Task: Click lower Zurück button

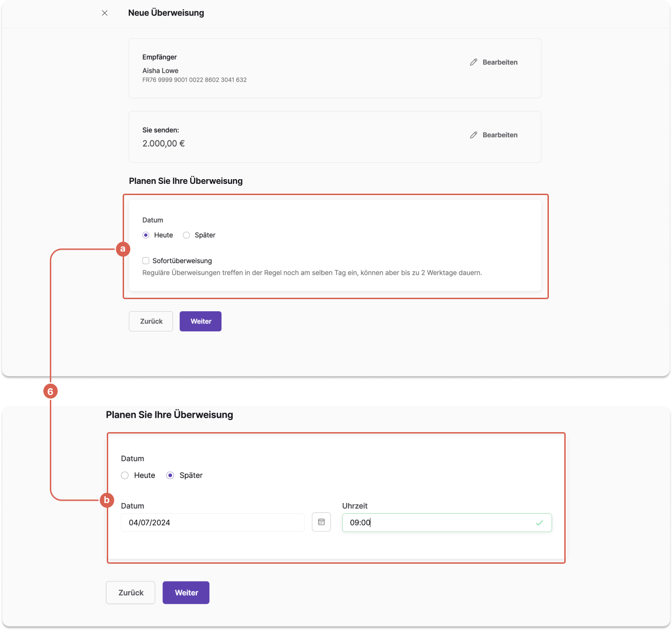Action: (131, 593)
